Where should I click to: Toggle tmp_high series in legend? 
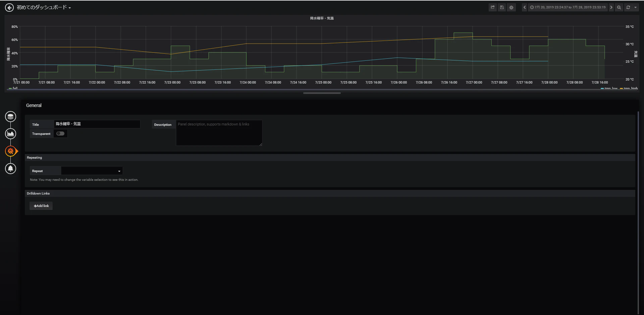point(629,88)
